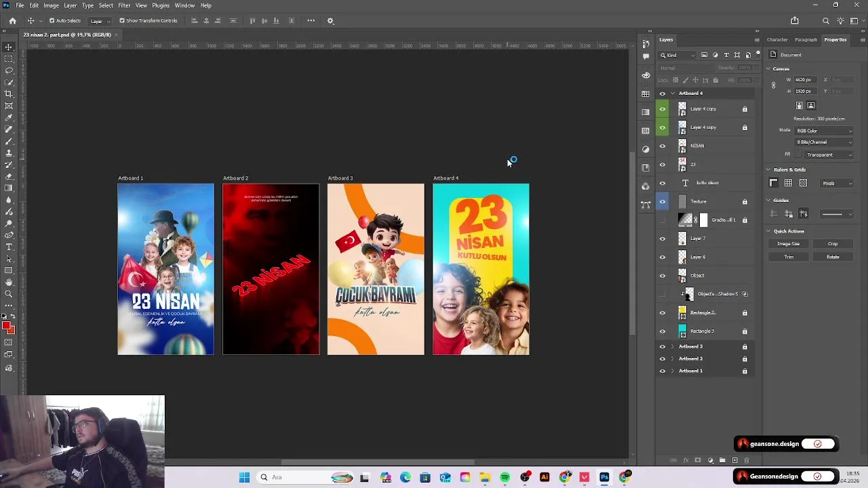
Task: Click the Trim button
Action: tap(789, 257)
